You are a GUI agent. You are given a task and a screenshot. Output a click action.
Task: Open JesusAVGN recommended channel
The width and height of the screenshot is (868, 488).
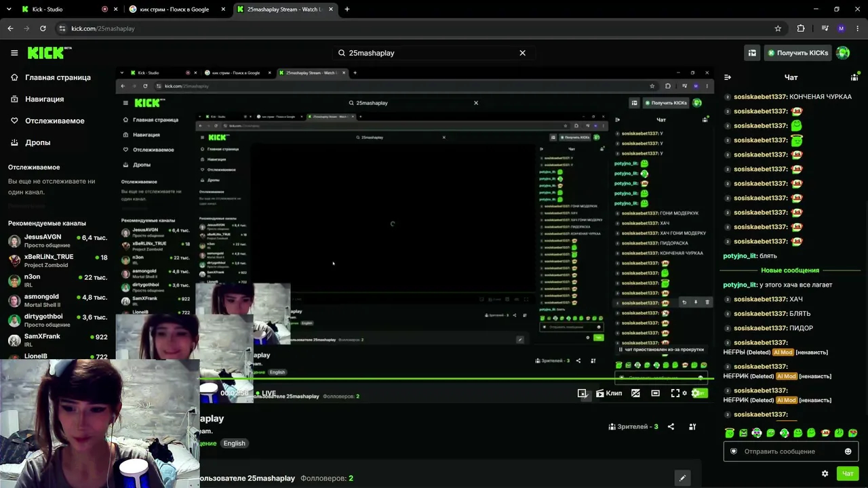(58, 241)
